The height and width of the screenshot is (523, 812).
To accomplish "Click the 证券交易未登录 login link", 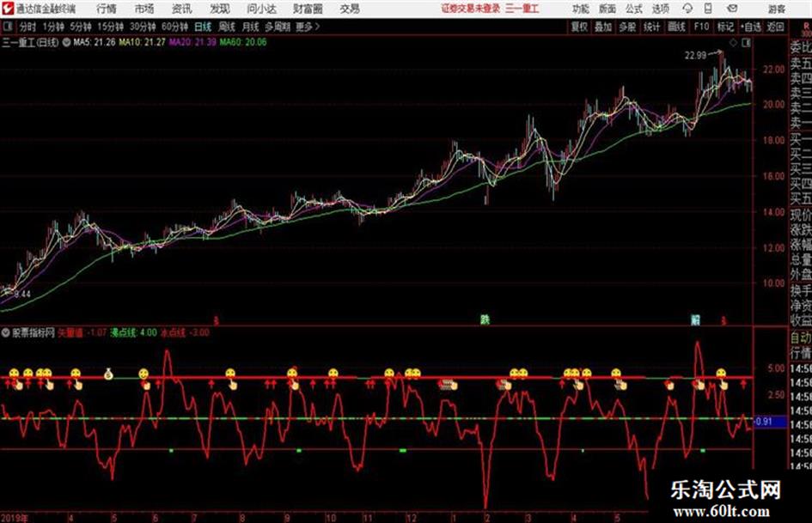I will (471, 9).
